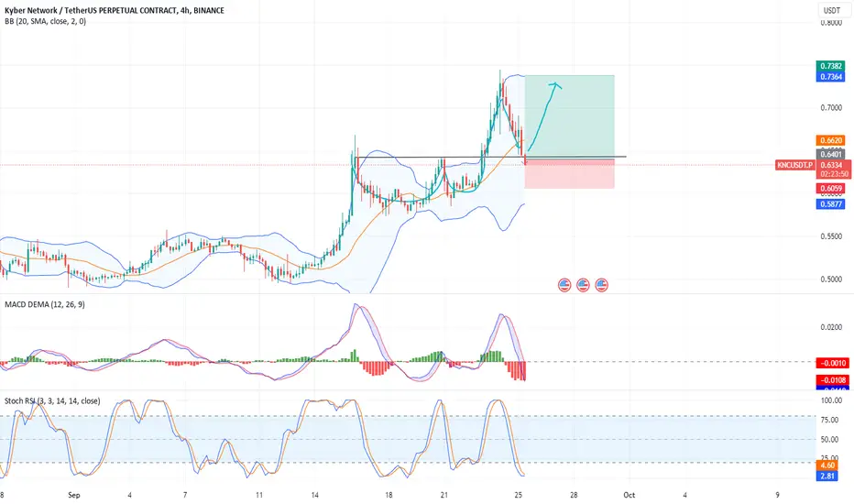The image size is (854, 504).
Task: Click the orange 4.60 Stoch RSI value tag
Action: pos(827,466)
